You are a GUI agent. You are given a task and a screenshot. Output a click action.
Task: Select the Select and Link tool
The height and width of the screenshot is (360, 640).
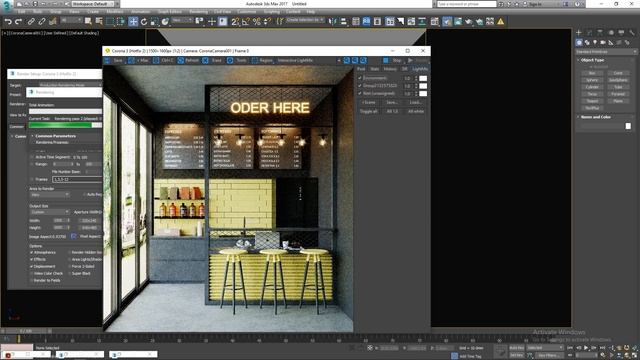(x=31, y=21)
